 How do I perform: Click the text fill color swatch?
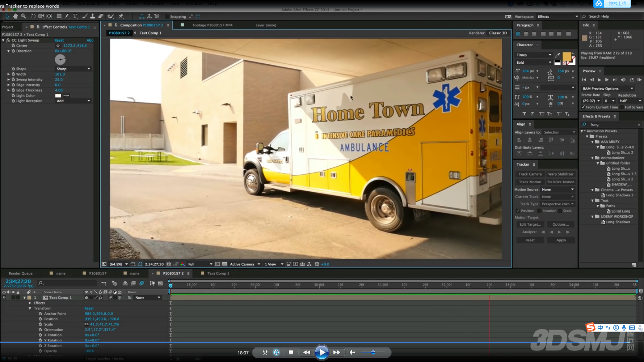pos(567,57)
